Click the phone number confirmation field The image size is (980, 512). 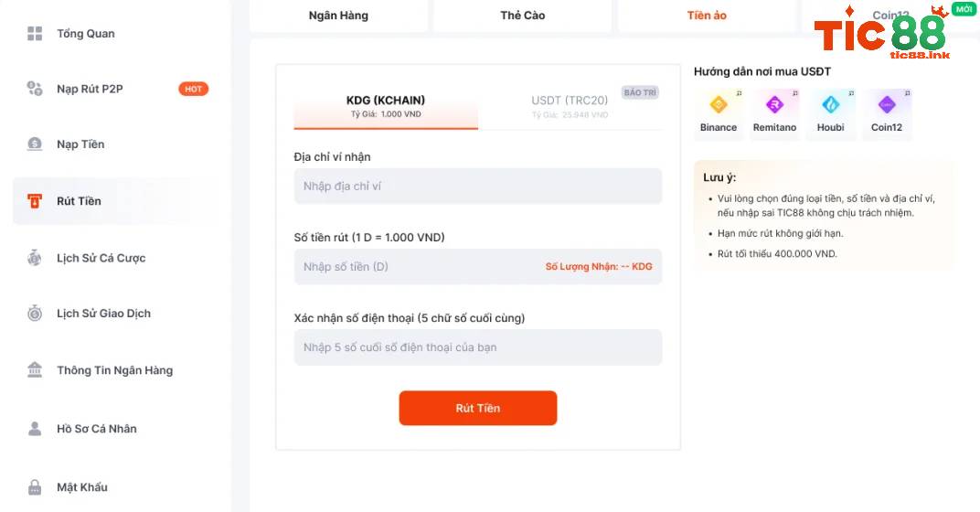coord(477,347)
